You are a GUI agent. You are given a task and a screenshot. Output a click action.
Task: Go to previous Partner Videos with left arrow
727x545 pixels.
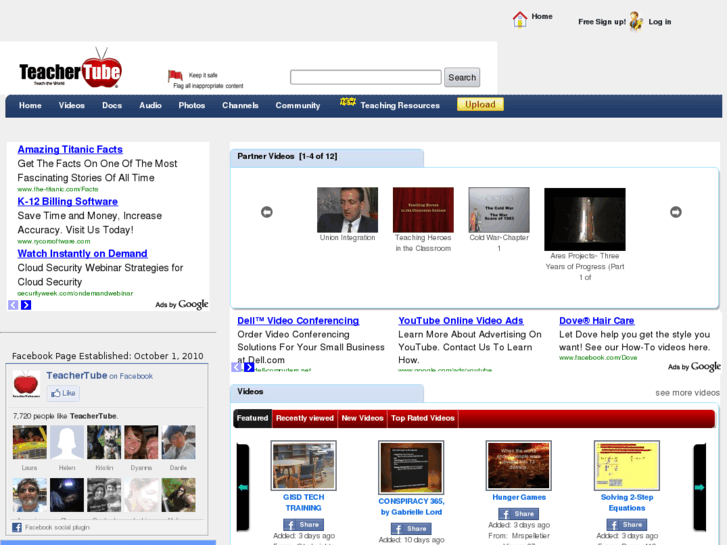point(267,212)
